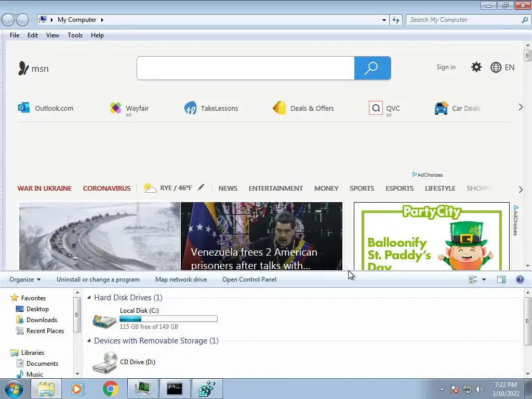532x399 pixels.
Task: Click the navigation pane scrollbar thumb
Action: coord(77,314)
